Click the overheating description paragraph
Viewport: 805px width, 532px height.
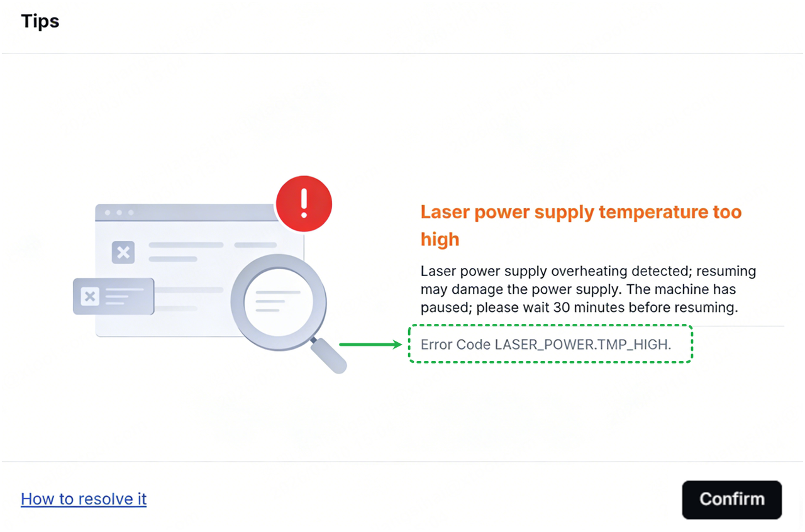point(588,290)
